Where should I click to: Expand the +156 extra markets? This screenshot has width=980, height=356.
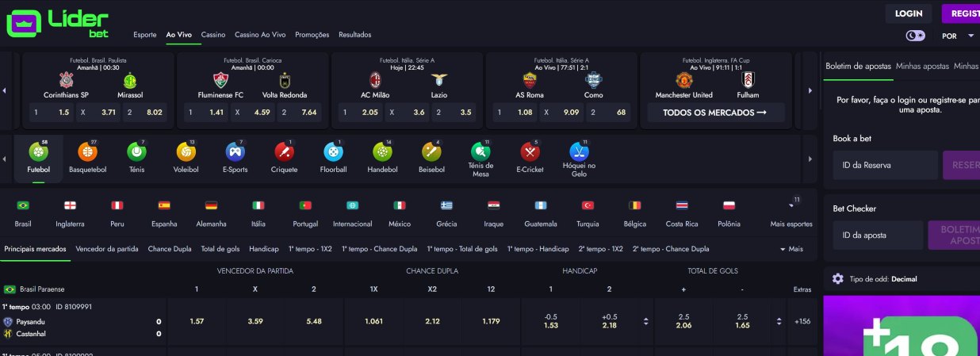802,321
